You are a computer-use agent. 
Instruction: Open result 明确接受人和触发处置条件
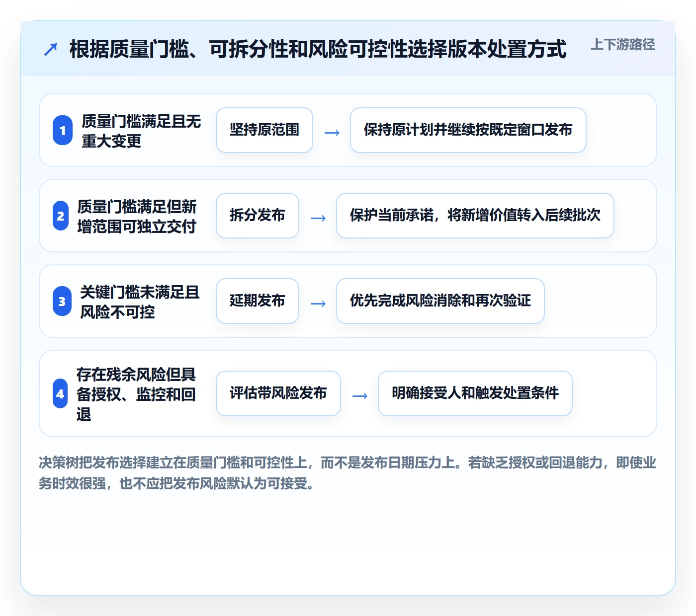[475, 393]
